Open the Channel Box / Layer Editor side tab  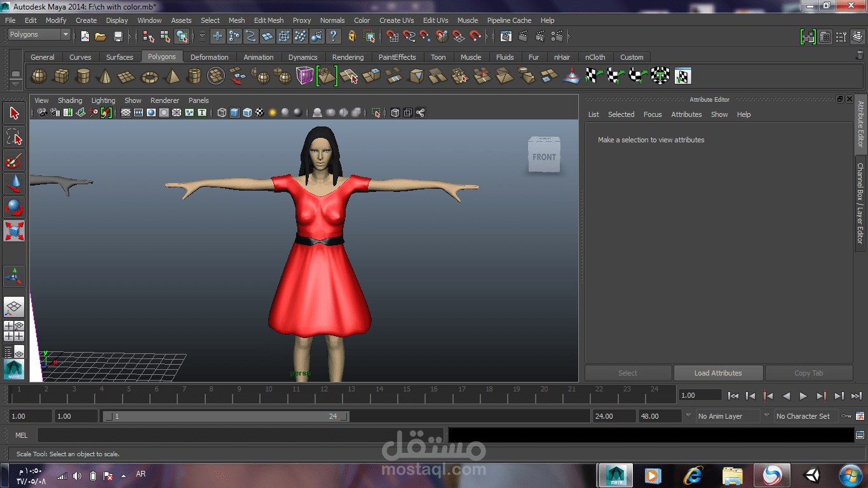click(x=860, y=203)
